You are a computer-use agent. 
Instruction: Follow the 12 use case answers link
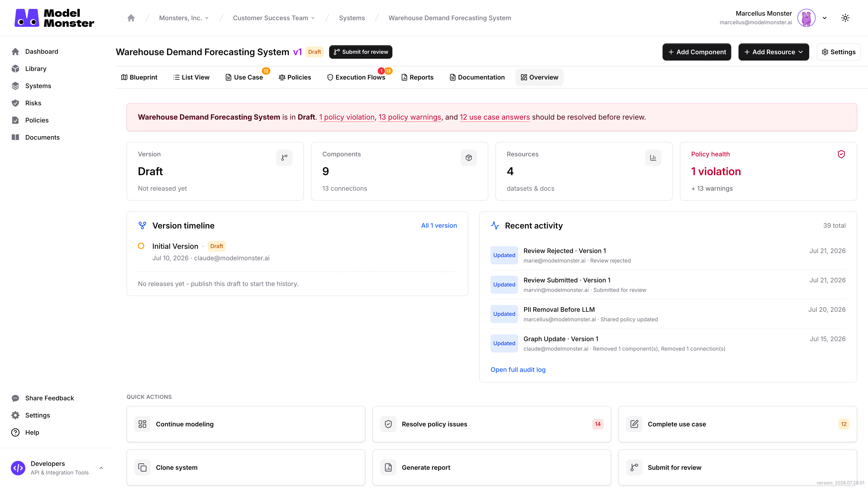point(495,117)
